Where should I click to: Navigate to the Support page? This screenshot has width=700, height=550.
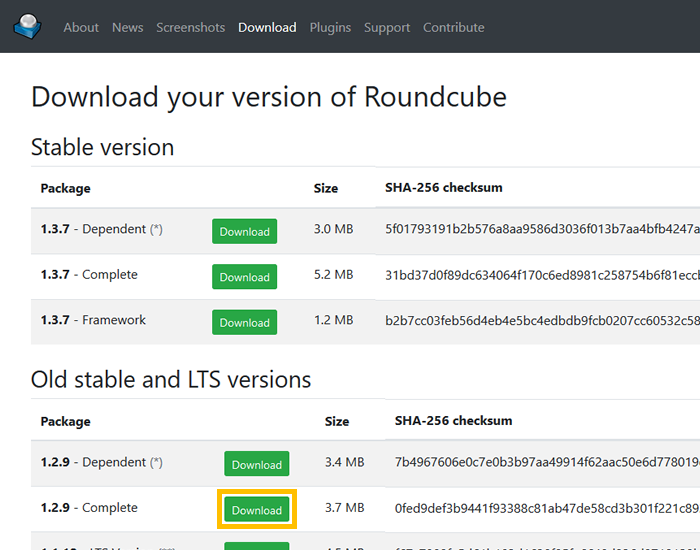tap(387, 27)
